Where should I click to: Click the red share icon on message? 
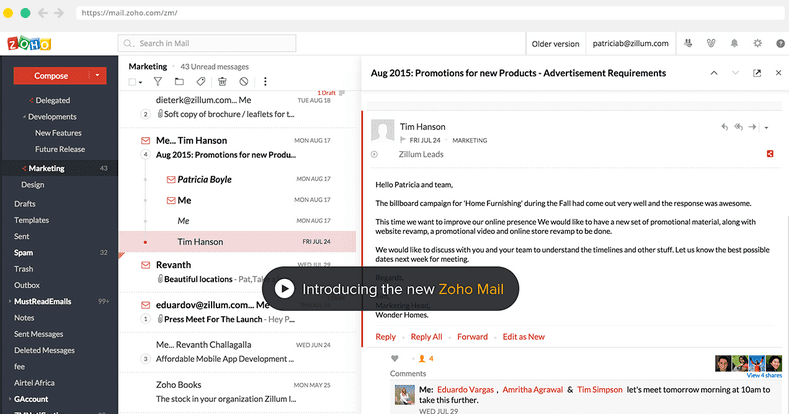tap(770, 153)
